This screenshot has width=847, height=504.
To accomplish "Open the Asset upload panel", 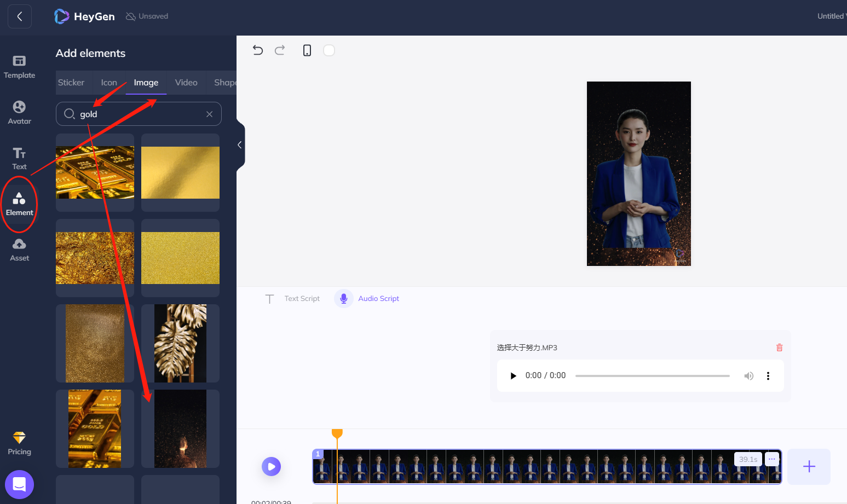I will pyautogui.click(x=19, y=250).
